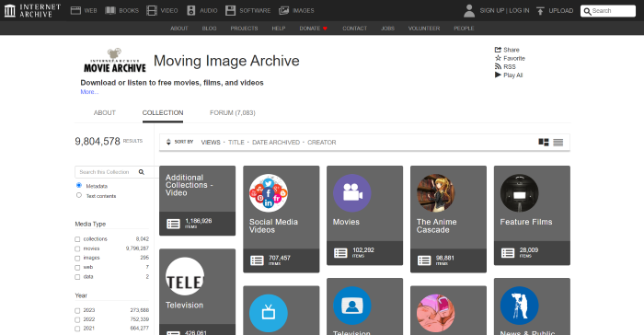The height and width of the screenshot is (335, 644).
Task: Open the Books section icon
Action: click(x=110, y=10)
